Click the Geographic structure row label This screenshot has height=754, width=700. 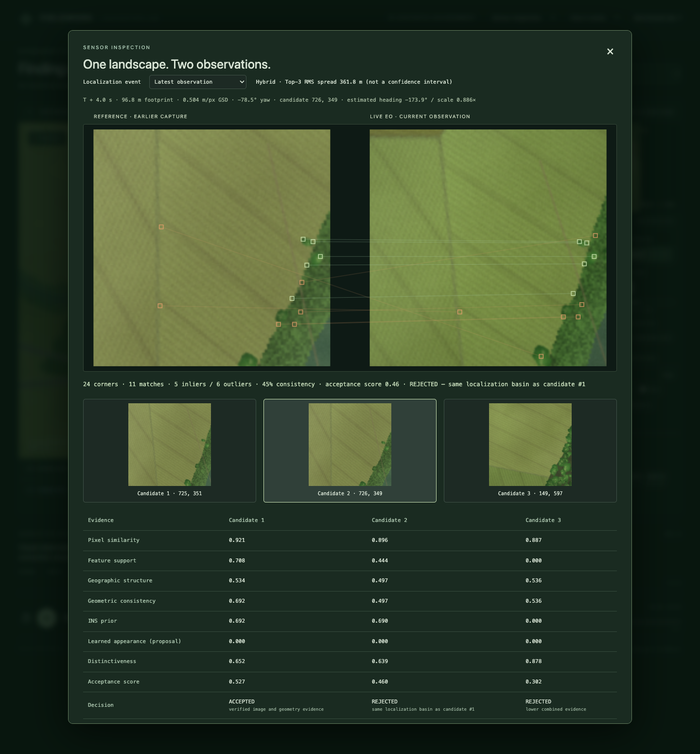pos(120,580)
